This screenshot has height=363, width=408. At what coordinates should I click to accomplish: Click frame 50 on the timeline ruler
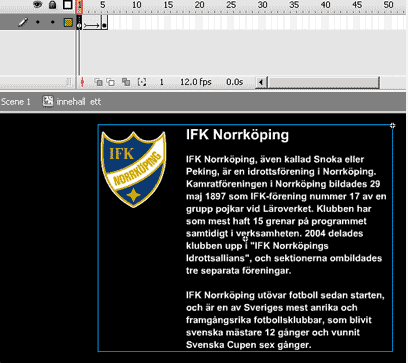pyautogui.click(x=388, y=5)
